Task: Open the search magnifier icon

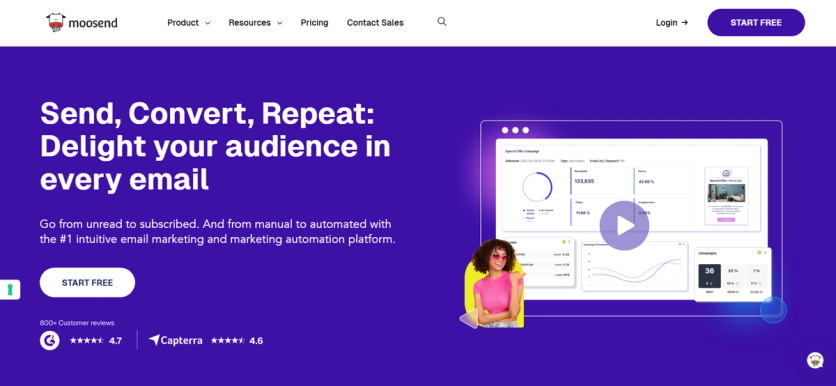Action: click(x=441, y=22)
